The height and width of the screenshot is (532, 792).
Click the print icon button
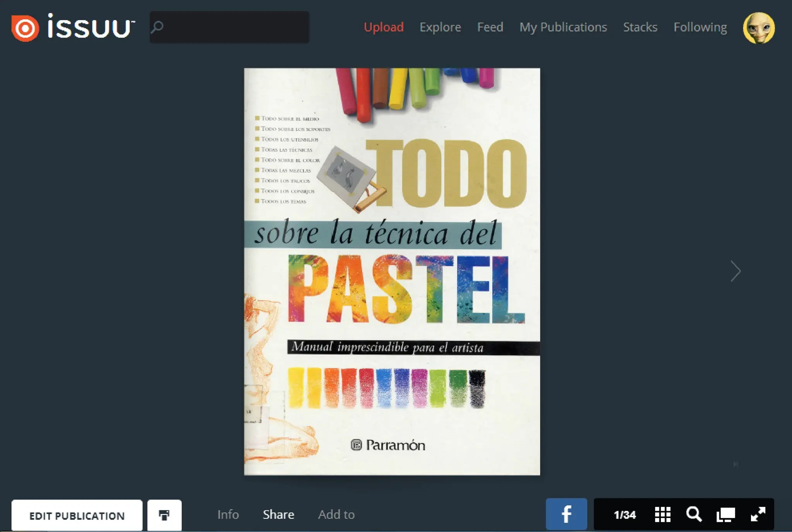click(x=164, y=515)
